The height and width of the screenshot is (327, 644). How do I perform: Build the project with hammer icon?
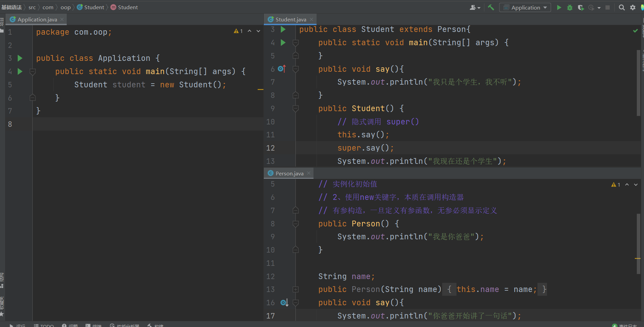tap(491, 7)
